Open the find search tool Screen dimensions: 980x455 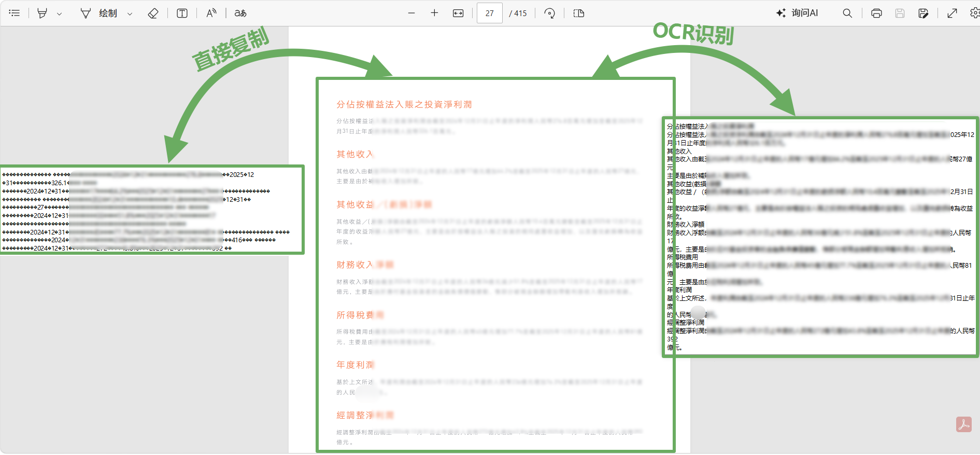point(847,13)
